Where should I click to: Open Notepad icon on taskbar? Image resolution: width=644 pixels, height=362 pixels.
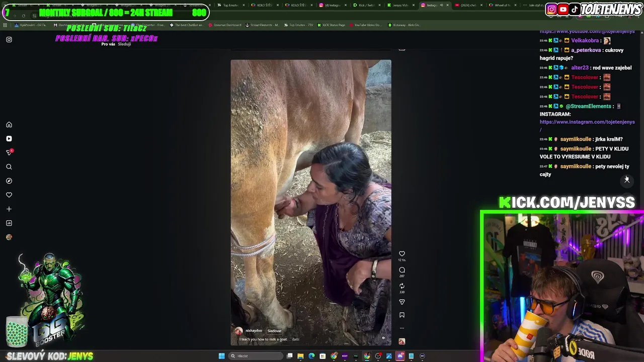(411, 356)
